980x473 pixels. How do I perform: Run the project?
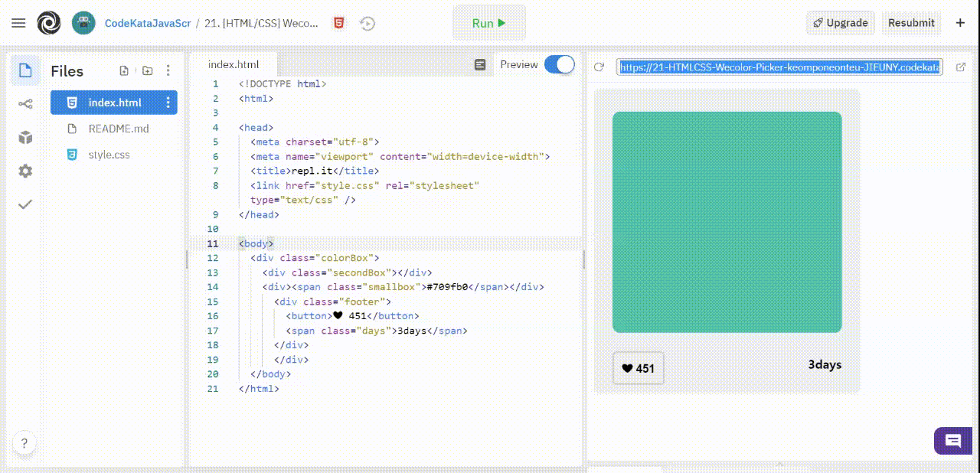[x=489, y=23]
